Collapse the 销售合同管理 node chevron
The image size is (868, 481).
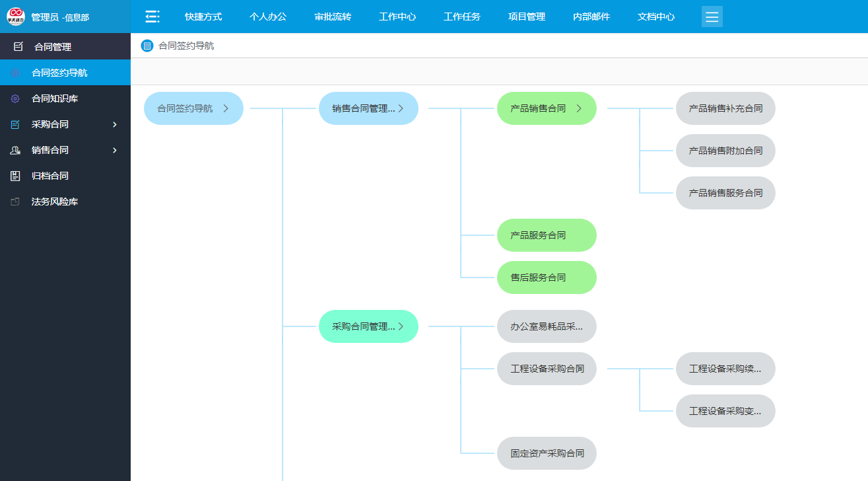(x=401, y=108)
